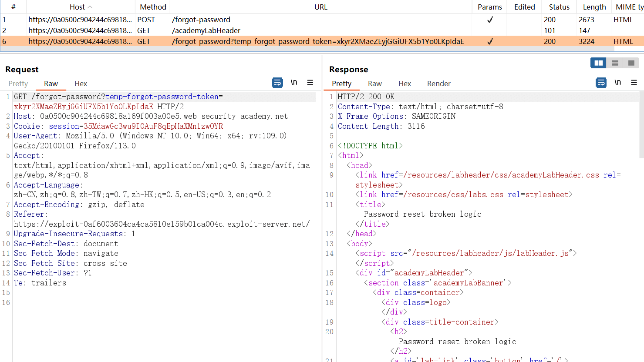The image size is (644, 362).
Task: Sort history by Host column
Action: [81, 7]
